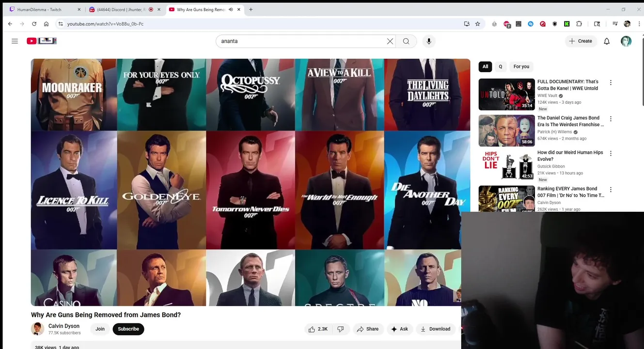The image size is (644, 349).
Task: Share this video
Action: tap(368, 329)
